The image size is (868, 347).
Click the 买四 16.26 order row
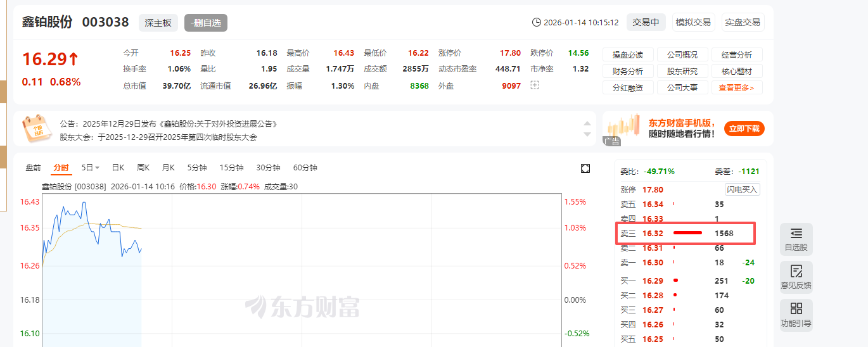[x=690, y=324]
